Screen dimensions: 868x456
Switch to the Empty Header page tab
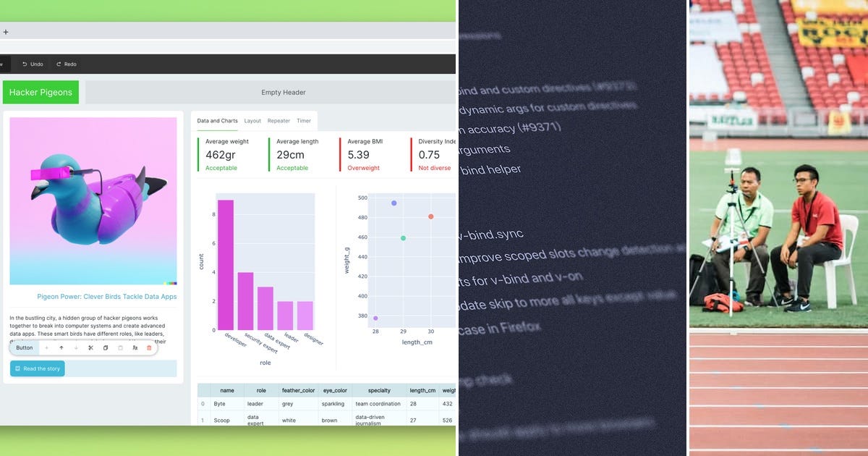point(284,92)
